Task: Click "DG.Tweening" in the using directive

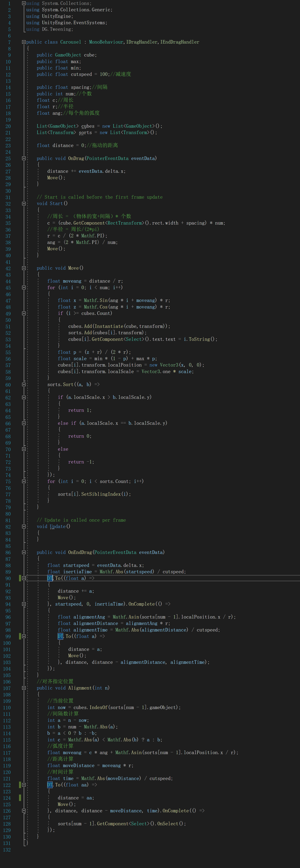Action: point(57,29)
